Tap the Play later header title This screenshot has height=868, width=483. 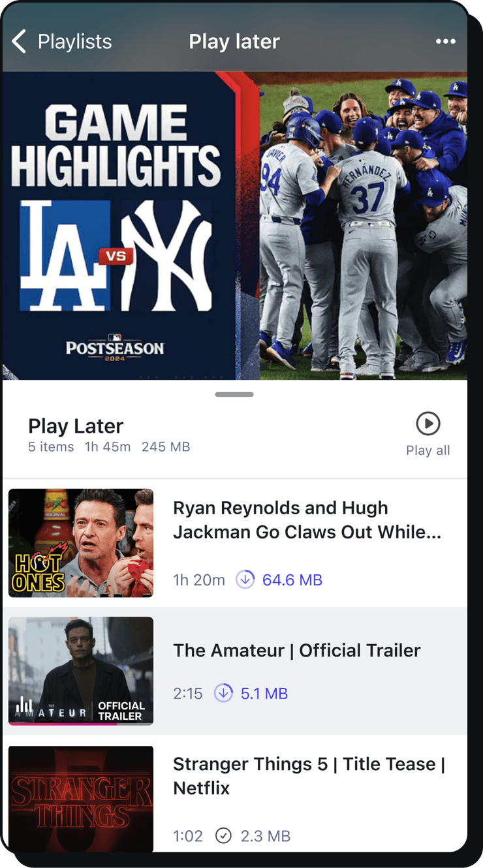(234, 41)
